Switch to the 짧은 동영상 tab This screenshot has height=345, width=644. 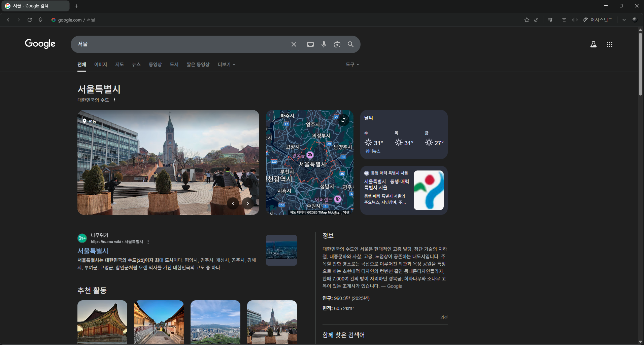(x=198, y=65)
